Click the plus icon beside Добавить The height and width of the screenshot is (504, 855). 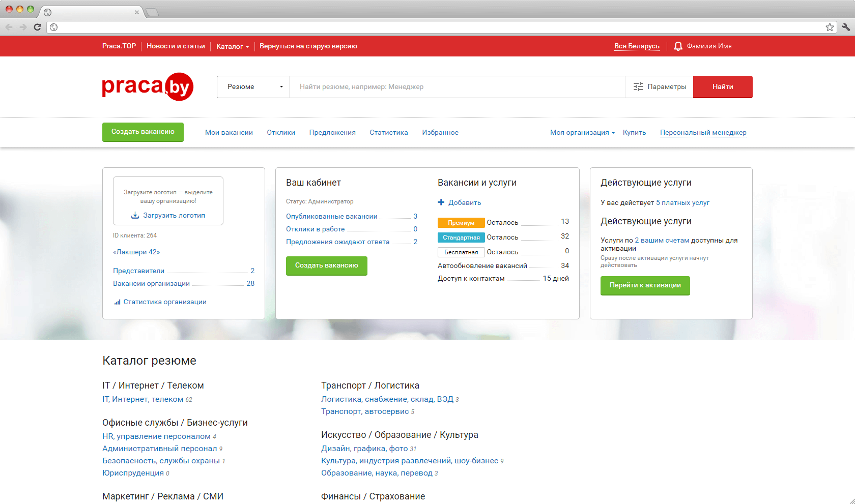click(441, 202)
